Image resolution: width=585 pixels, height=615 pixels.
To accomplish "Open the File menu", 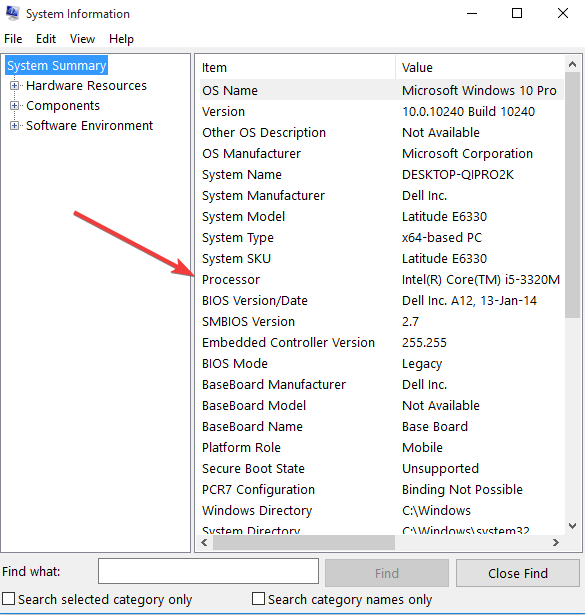I will [x=13, y=39].
